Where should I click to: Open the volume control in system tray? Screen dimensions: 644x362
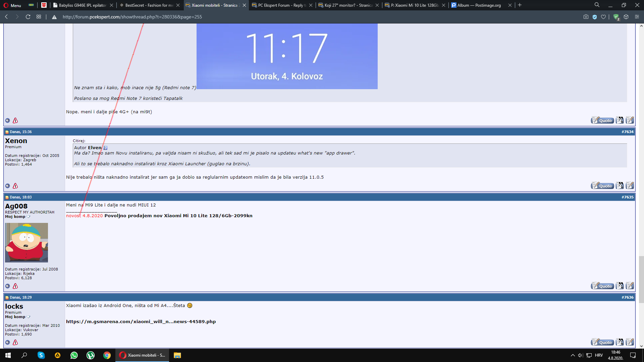coord(581,355)
